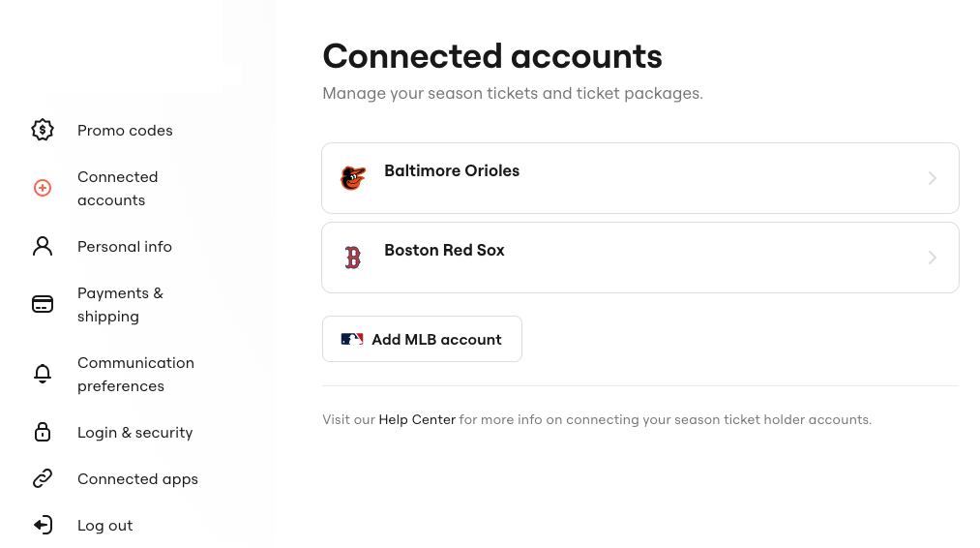Select Personal info in the sidebar
This screenshot has height=548, width=980.
125,247
